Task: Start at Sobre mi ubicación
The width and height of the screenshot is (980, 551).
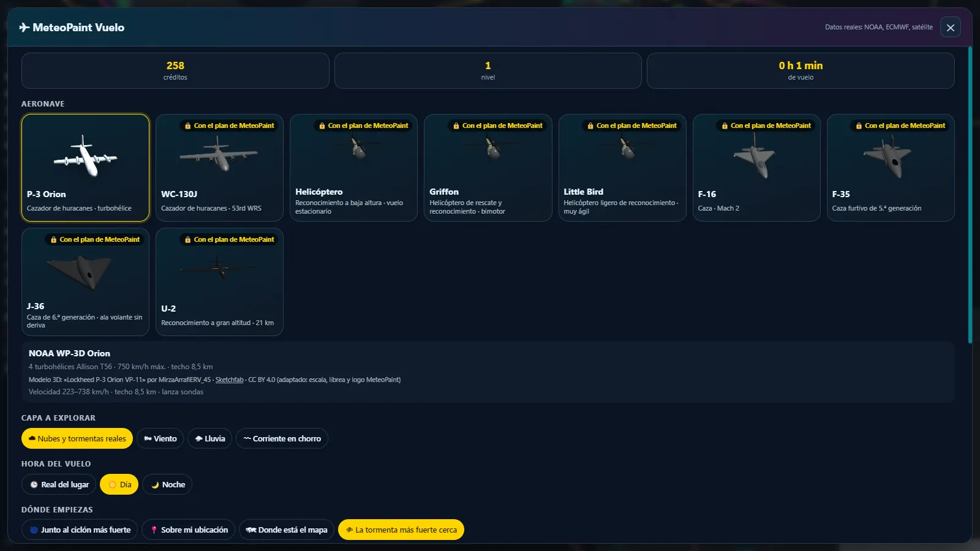Action: (x=189, y=530)
